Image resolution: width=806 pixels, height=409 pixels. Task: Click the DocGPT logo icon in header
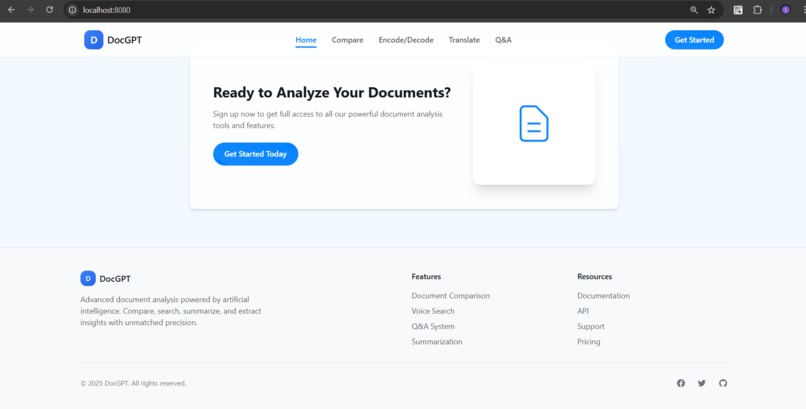click(94, 40)
